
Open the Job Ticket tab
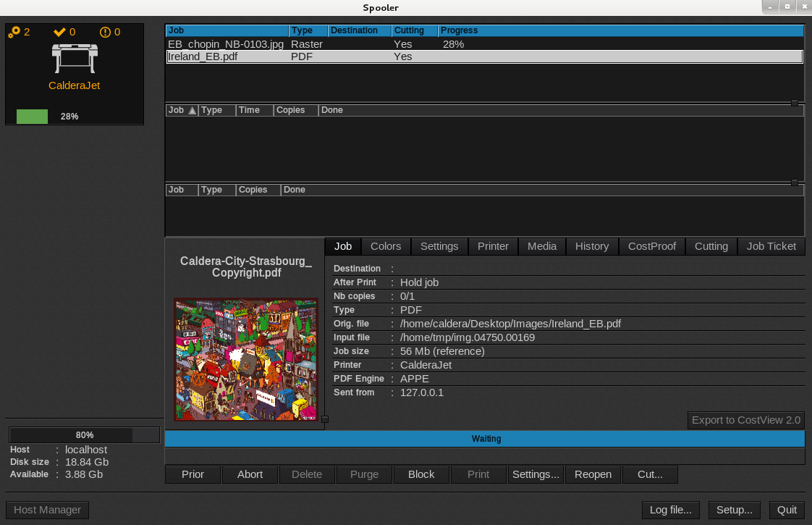771,246
